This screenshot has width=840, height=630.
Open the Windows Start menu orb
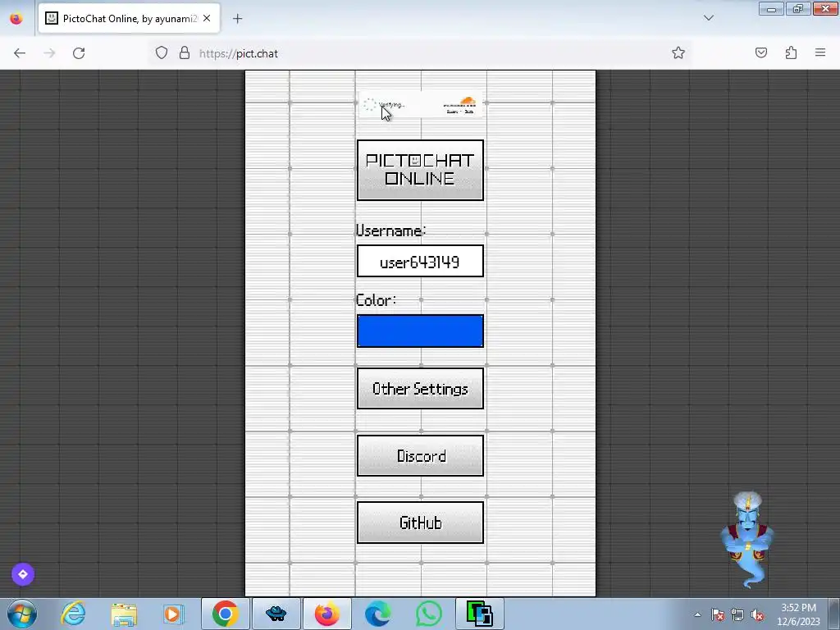coord(22,614)
